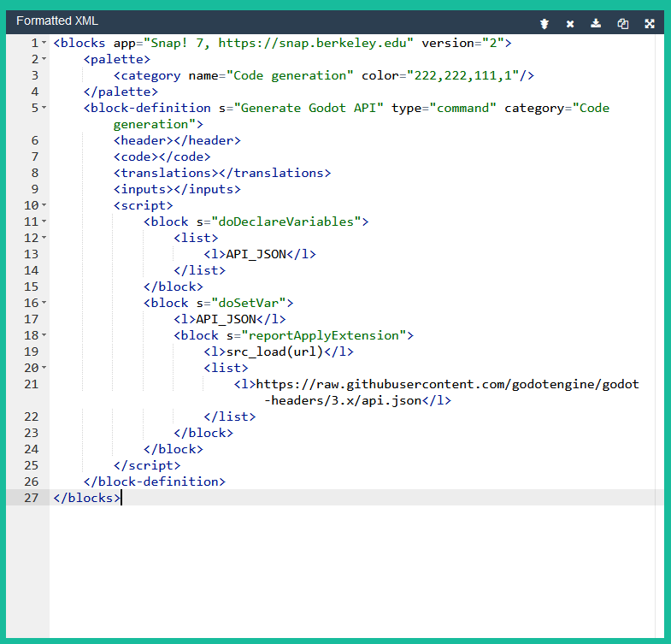Copy the formatted XML to clipboard
This screenshot has height=644, width=671.
coord(622,24)
